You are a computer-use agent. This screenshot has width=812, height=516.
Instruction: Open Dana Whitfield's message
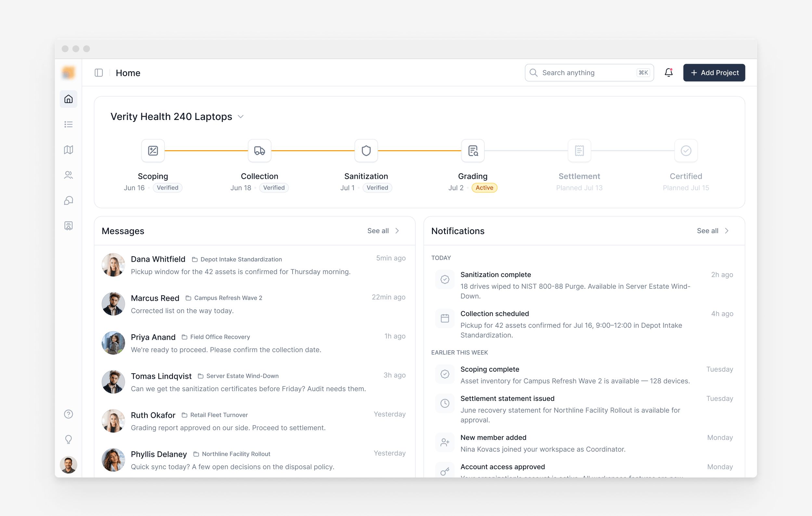pyautogui.click(x=254, y=265)
